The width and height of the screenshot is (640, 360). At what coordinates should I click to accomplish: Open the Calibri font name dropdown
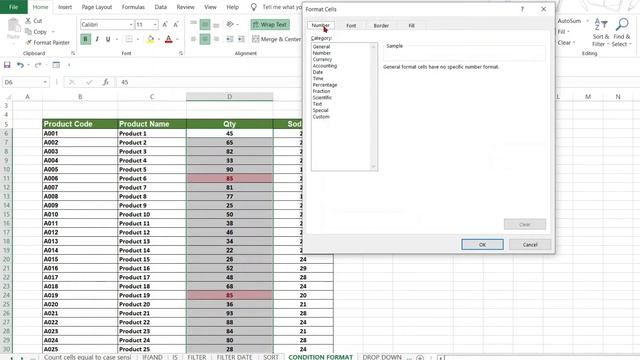pos(131,25)
